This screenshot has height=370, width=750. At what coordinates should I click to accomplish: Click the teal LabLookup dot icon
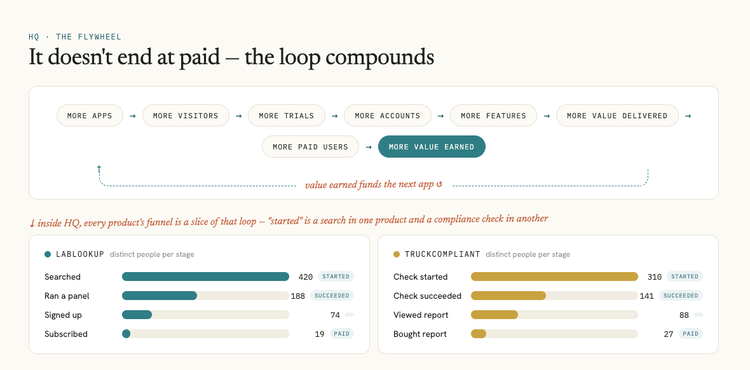click(x=47, y=254)
